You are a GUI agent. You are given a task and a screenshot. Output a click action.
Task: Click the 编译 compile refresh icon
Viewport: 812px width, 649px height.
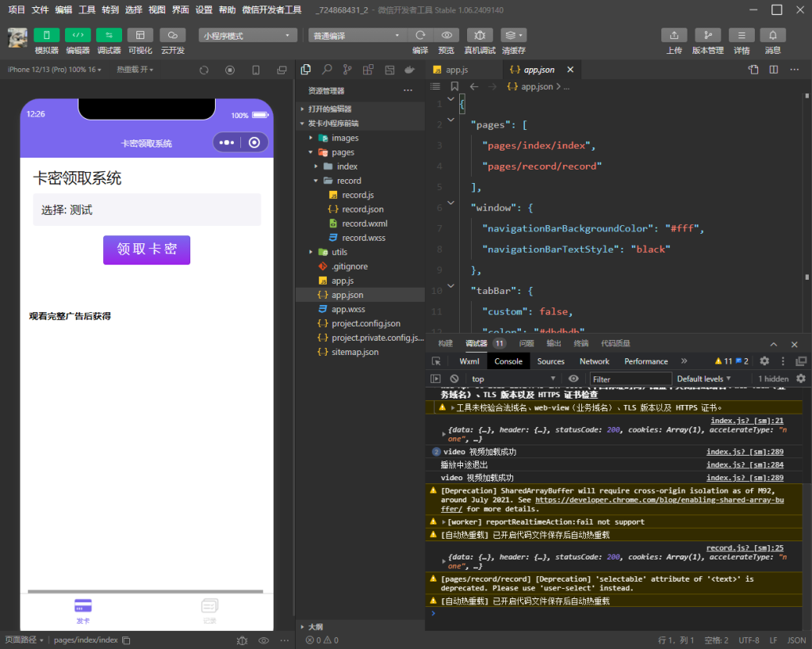coord(420,35)
